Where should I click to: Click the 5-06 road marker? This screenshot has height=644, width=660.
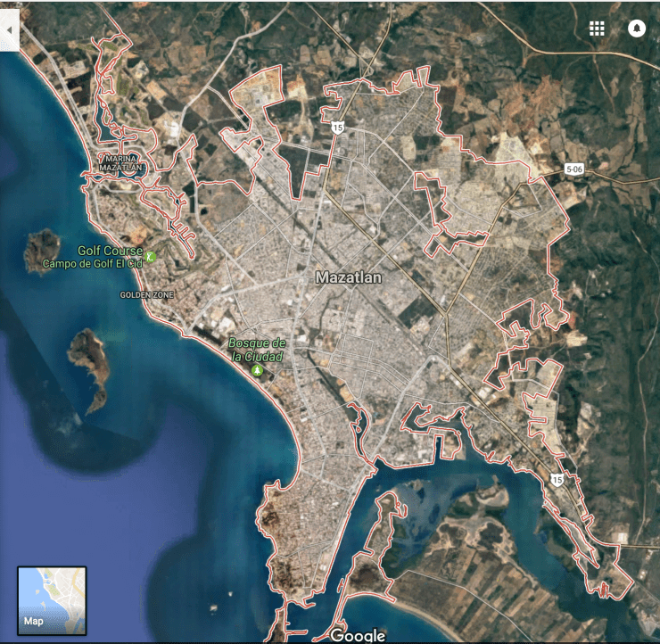pyautogui.click(x=574, y=169)
